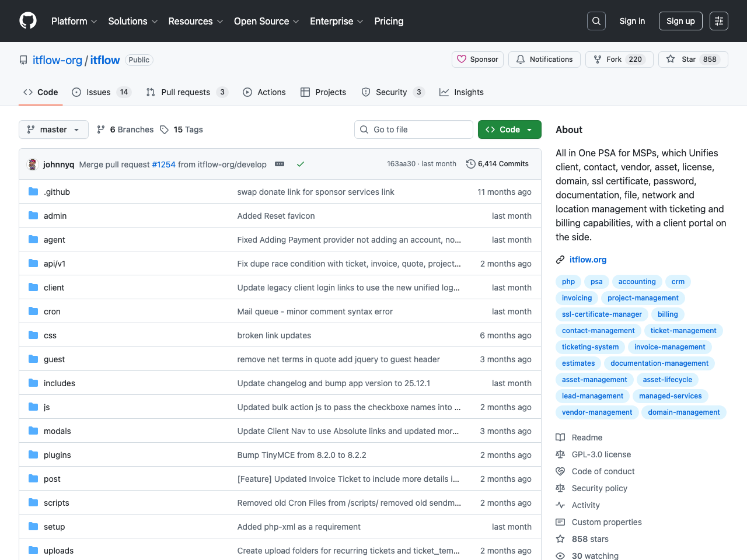Open the Security policy shield icon

click(560, 488)
